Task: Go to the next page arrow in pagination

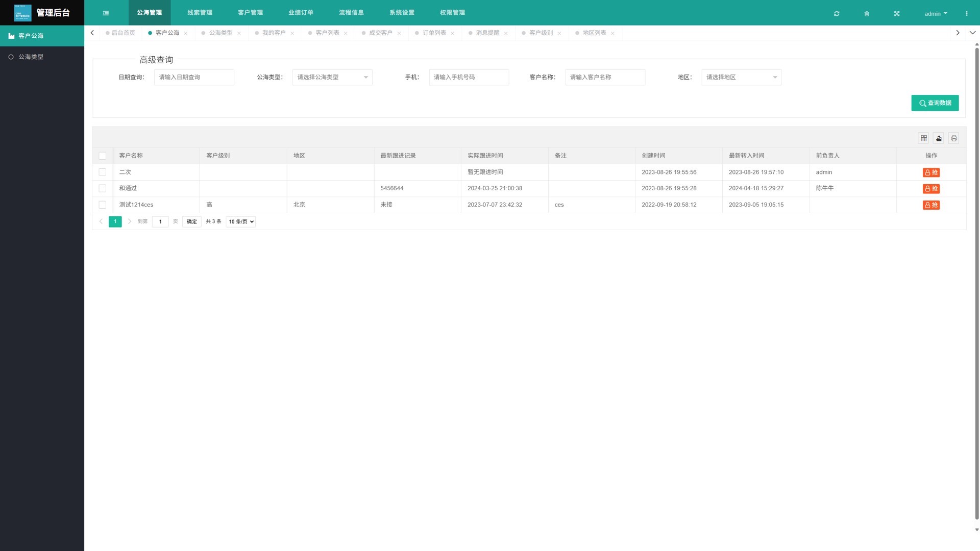Action: (x=130, y=221)
